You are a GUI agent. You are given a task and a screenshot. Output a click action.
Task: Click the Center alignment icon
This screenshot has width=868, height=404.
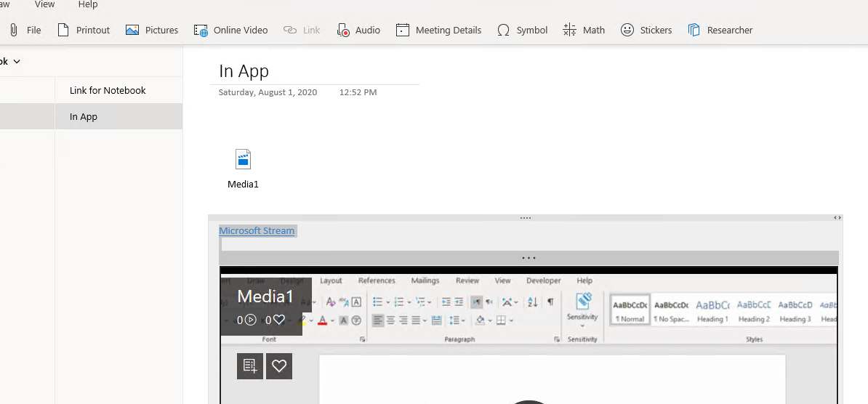391,320
